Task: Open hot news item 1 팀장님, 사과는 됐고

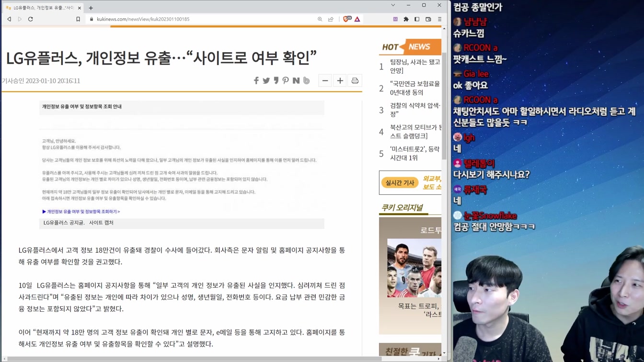Action: click(x=415, y=66)
